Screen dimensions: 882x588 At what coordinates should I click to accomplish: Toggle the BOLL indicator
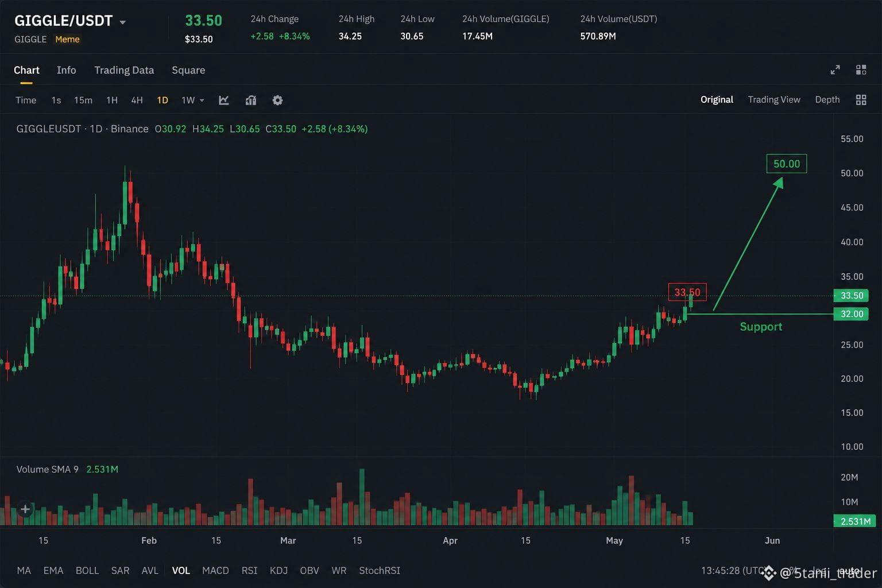pyautogui.click(x=87, y=570)
